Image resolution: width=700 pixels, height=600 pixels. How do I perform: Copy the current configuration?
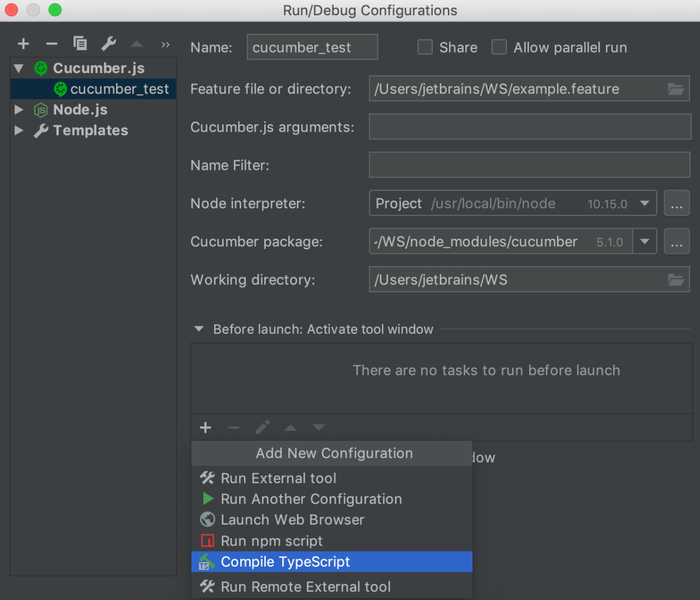click(x=80, y=43)
